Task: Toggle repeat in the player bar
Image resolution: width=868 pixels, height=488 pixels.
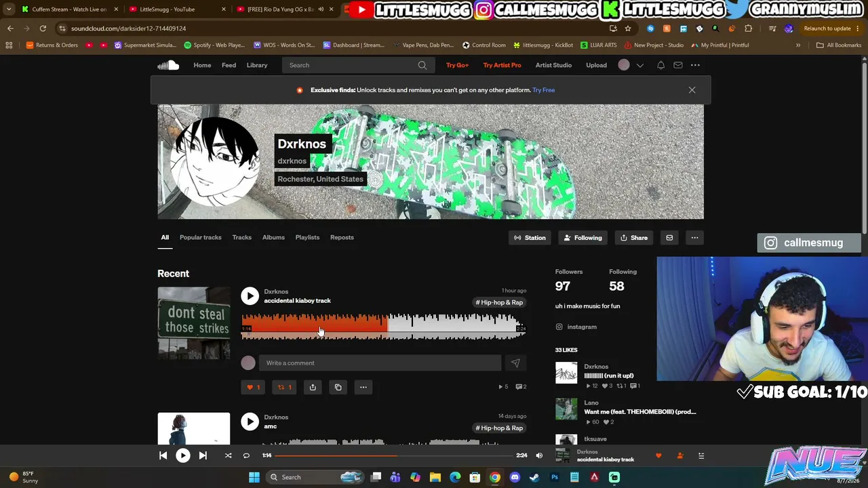Action: point(246,455)
